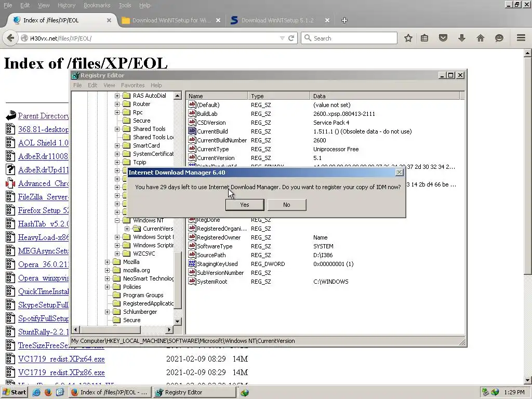Select the BuildLab string value icon
Screen dimensions: 532x399
[192, 114]
